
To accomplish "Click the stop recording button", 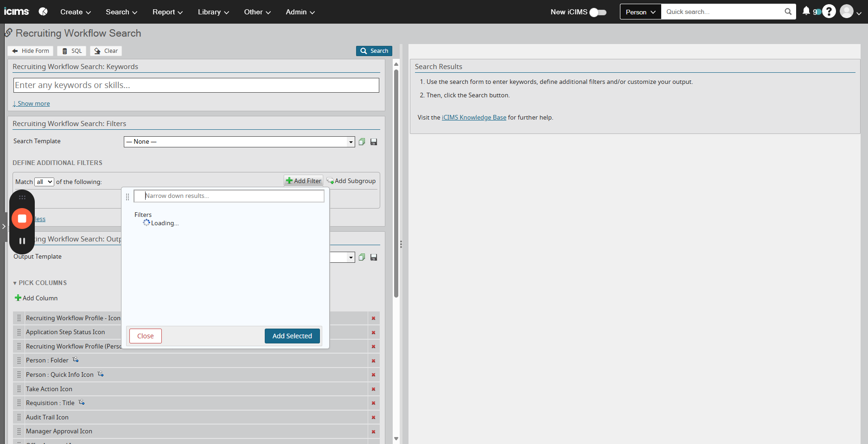I will pos(22,218).
